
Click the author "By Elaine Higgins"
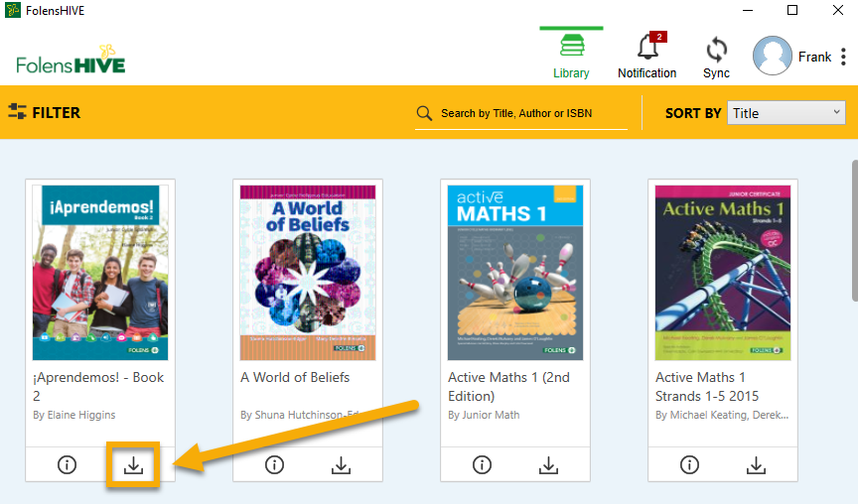point(73,415)
